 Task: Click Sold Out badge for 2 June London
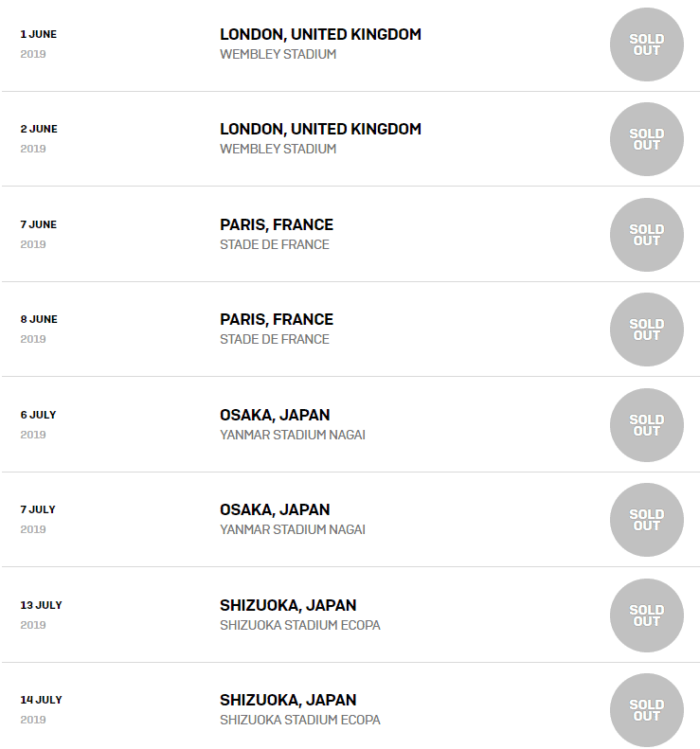(646, 139)
